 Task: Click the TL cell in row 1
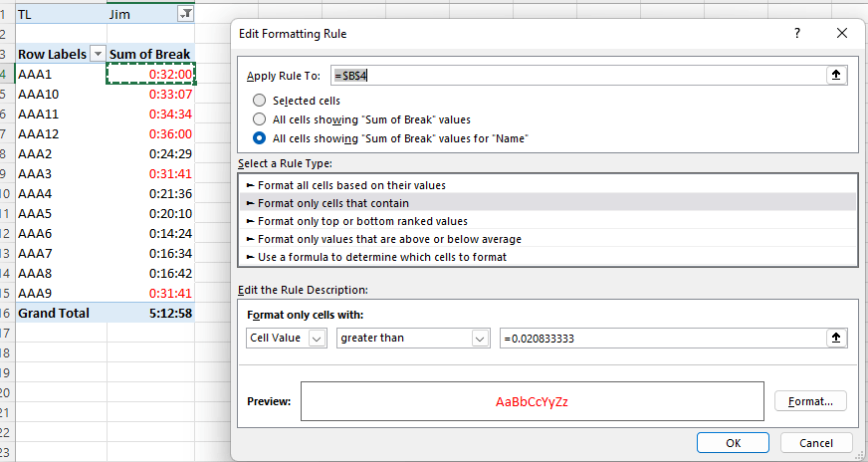click(x=62, y=14)
